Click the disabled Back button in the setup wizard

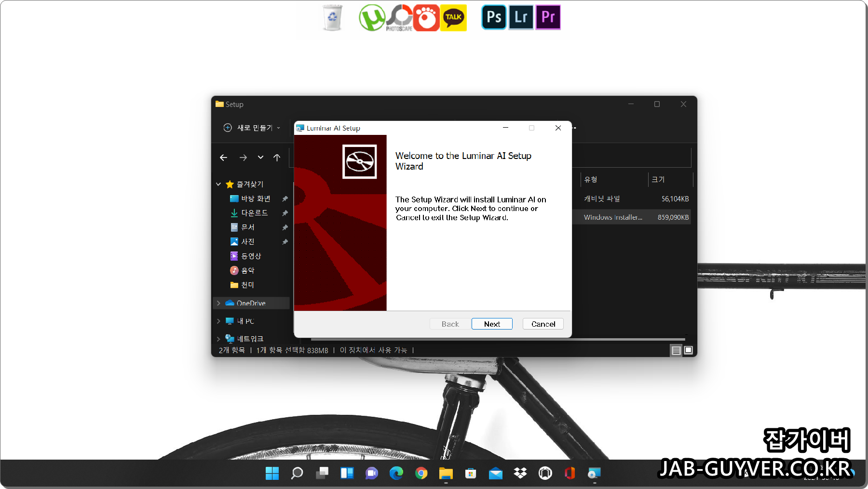[450, 324]
